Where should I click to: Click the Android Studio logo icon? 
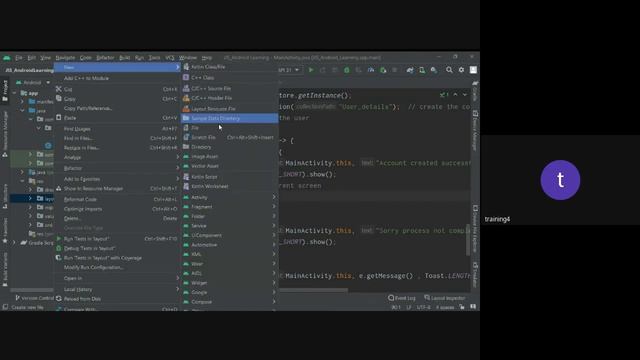click(x=7, y=58)
